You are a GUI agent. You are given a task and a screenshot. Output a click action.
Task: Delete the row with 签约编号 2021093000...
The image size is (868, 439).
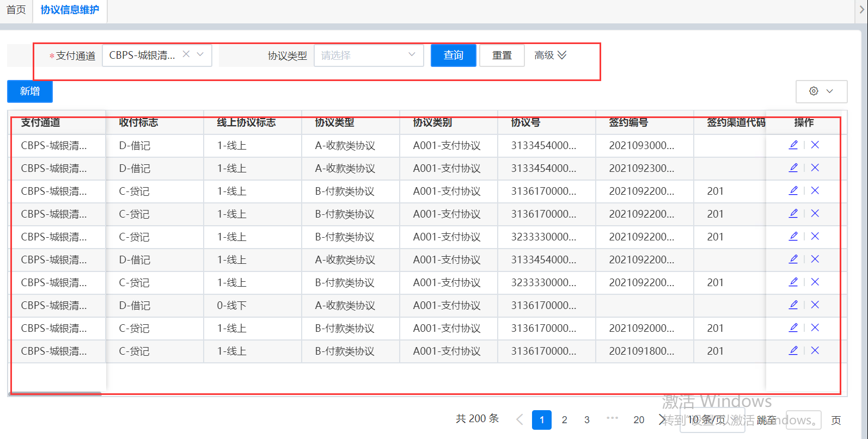click(815, 145)
